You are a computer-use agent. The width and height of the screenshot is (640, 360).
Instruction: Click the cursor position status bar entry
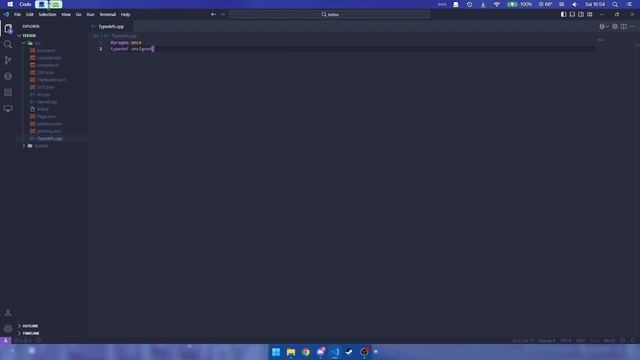(x=523, y=340)
